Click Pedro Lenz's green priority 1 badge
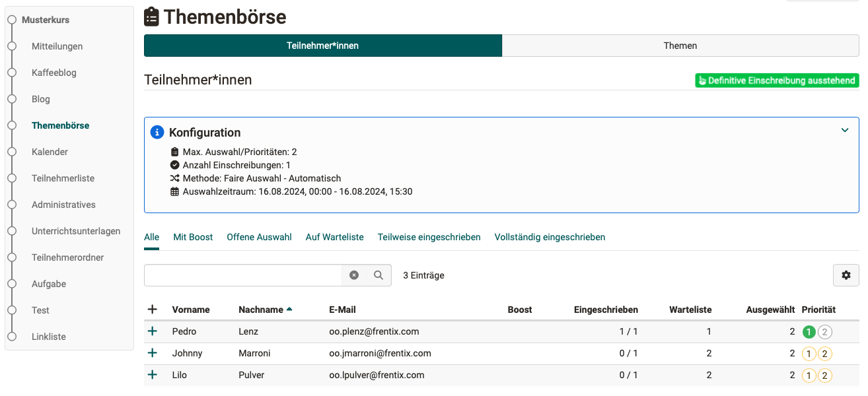The width and height of the screenshot is (868, 396). pos(809,331)
